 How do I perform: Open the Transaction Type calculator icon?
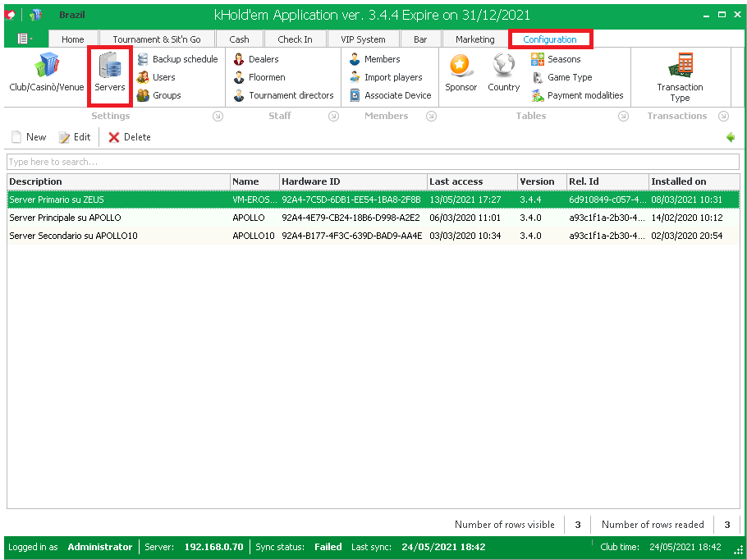coord(680,77)
